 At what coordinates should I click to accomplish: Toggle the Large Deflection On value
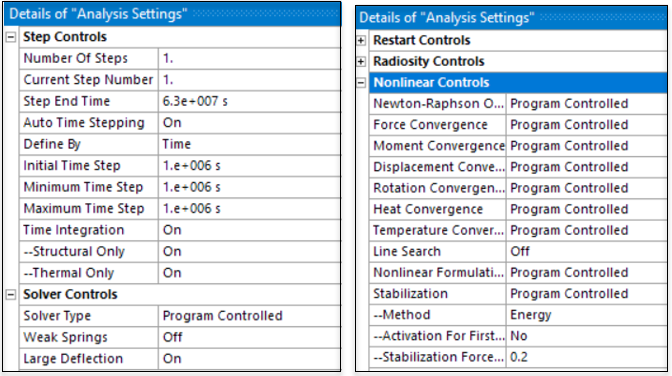[249, 358]
